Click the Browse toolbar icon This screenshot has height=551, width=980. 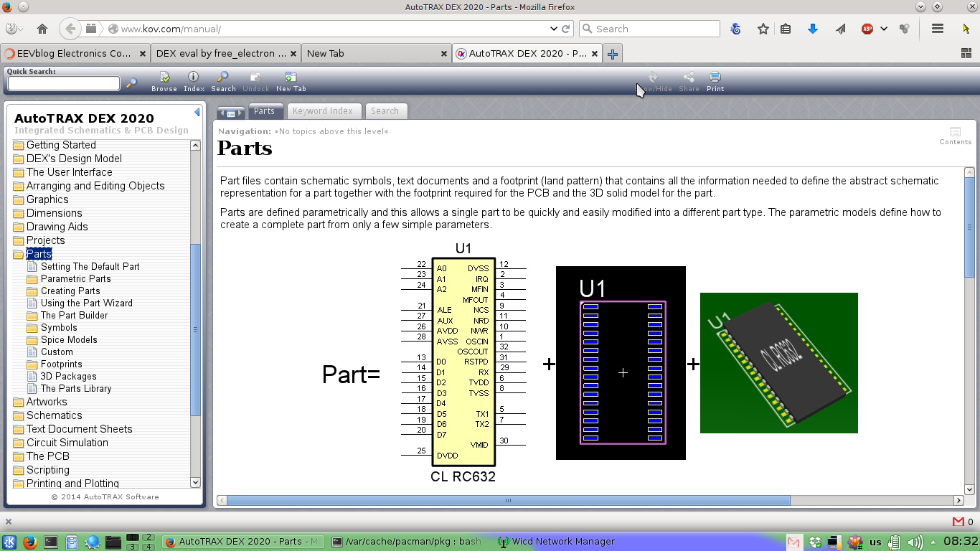[164, 82]
